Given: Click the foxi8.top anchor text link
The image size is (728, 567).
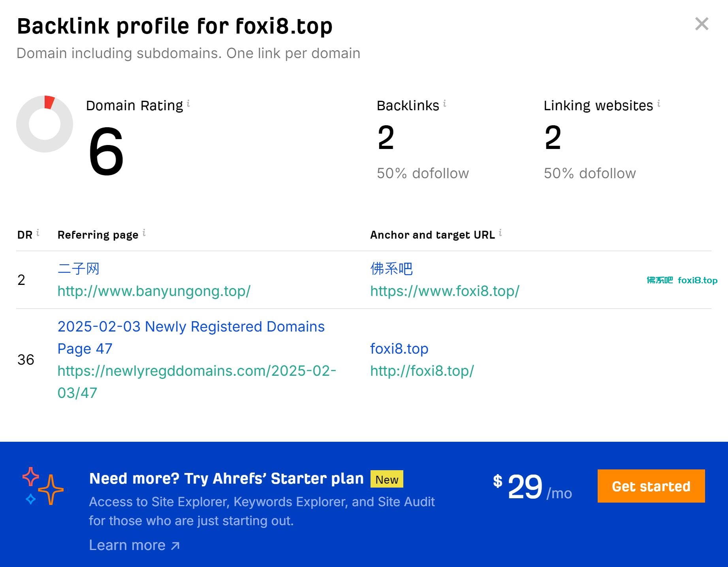Looking at the screenshot, I should click(x=399, y=349).
